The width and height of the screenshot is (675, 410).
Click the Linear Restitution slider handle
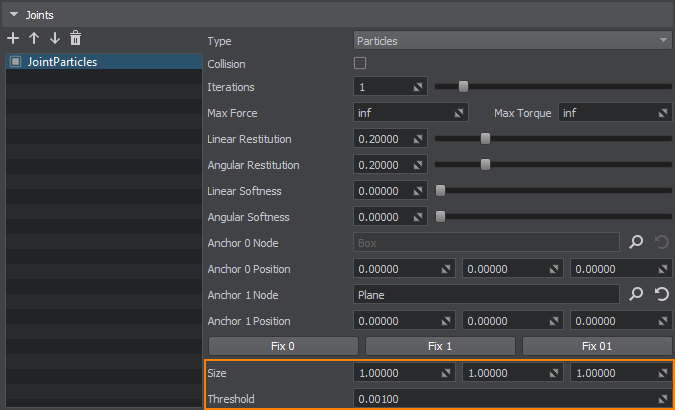point(485,139)
